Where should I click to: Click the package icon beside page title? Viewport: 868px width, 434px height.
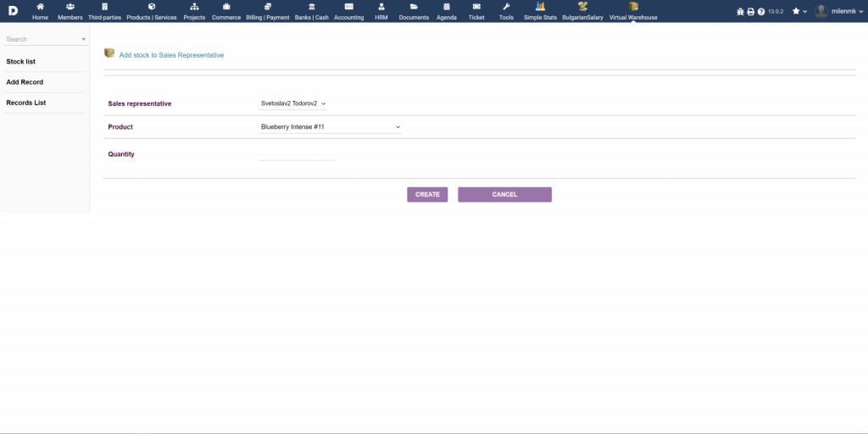click(x=109, y=53)
